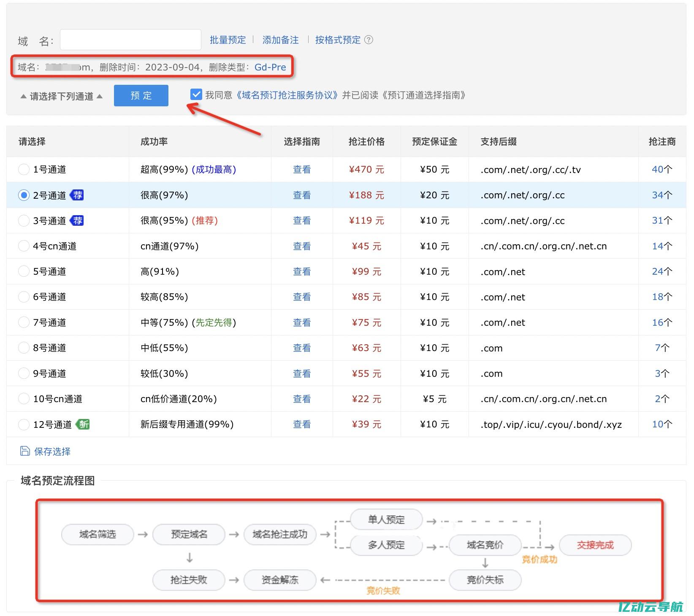
Task: Click the 荐 badge on 3号通道
Action: coord(77,220)
